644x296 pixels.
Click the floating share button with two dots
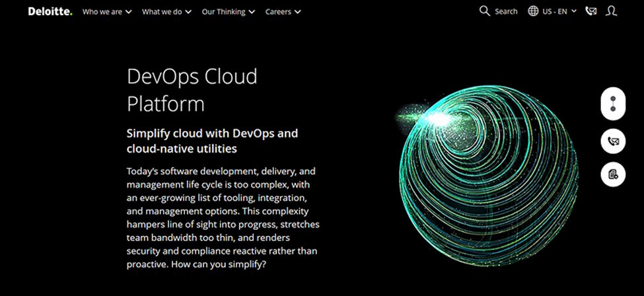pyautogui.click(x=613, y=104)
